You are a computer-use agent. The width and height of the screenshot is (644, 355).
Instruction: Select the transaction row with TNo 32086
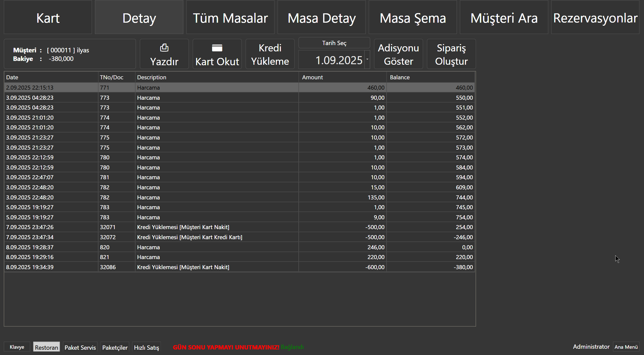239,267
